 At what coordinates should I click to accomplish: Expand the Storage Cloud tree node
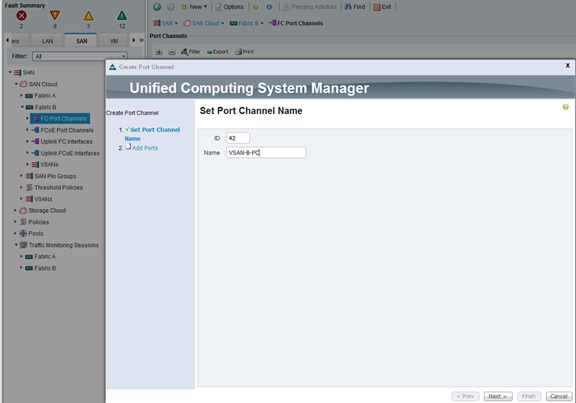[15, 211]
